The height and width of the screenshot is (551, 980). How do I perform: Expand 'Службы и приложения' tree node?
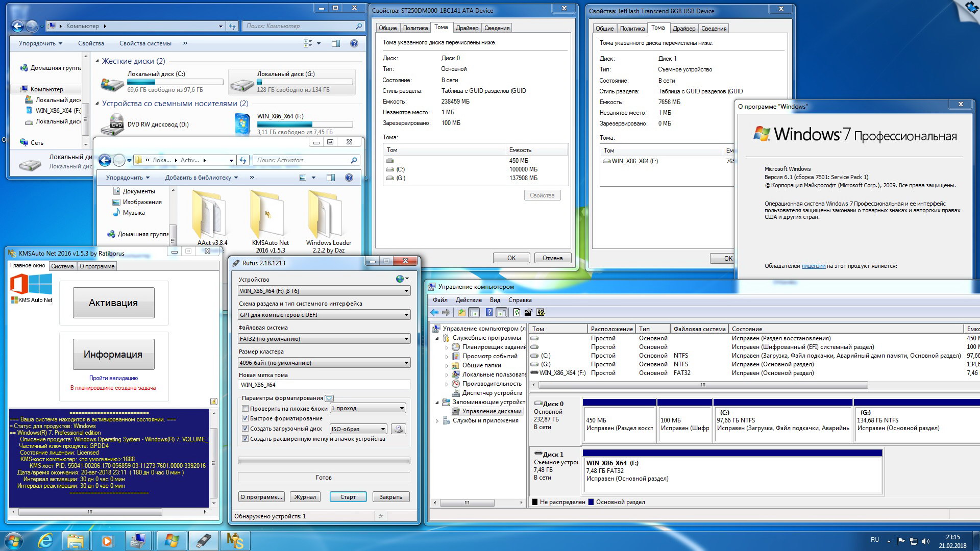click(x=437, y=421)
